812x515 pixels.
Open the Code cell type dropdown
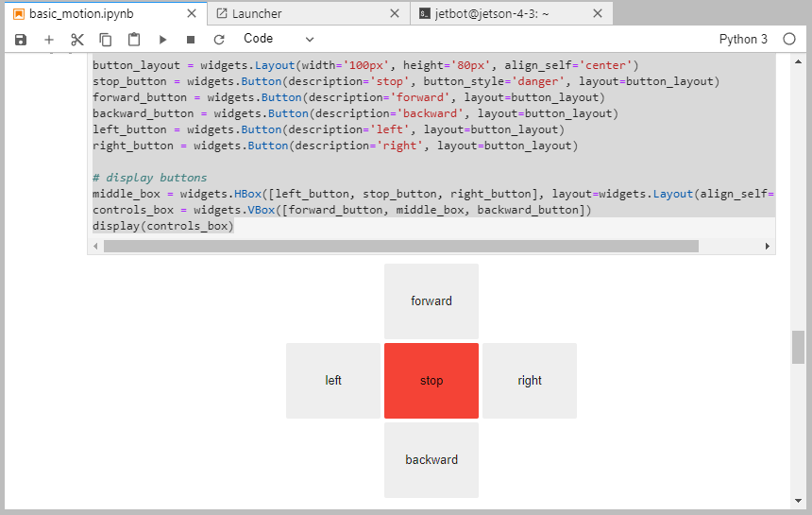279,39
